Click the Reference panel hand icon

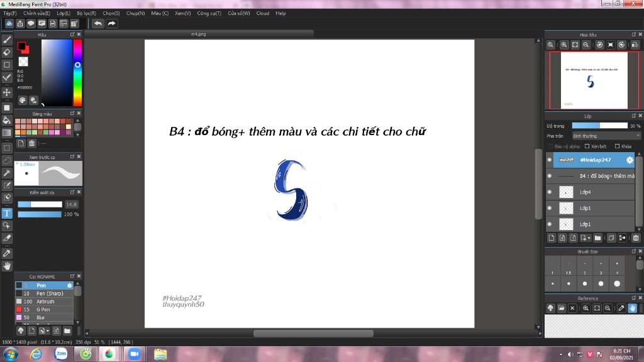(x=633, y=308)
